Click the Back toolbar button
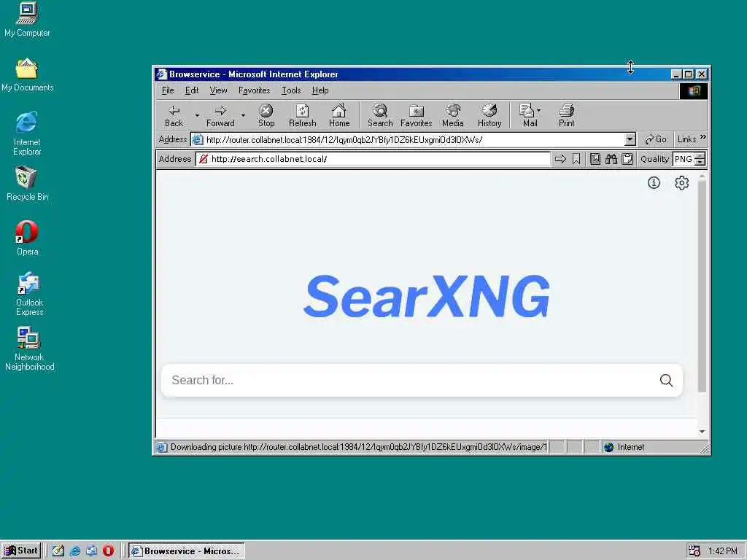This screenshot has width=747, height=560. (x=174, y=116)
